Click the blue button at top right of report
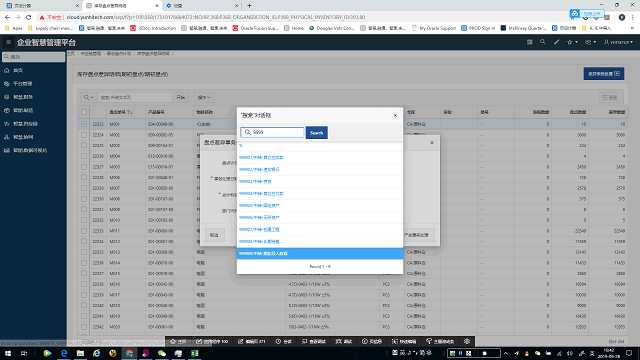 click(604, 74)
